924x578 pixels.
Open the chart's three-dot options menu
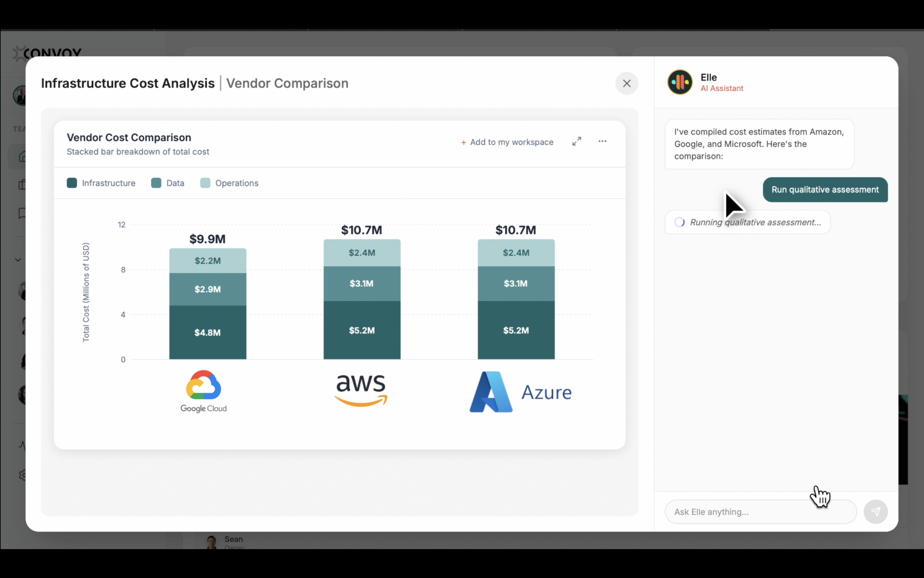602,141
